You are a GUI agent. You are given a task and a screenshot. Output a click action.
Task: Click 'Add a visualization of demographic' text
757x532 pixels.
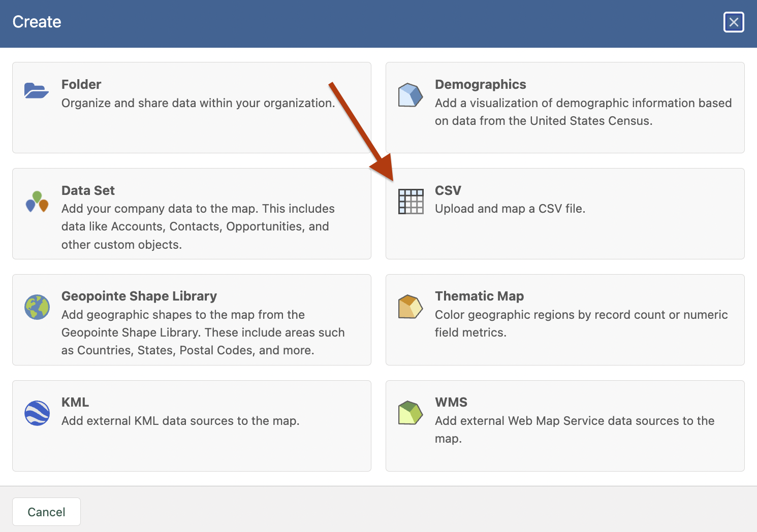[583, 112]
